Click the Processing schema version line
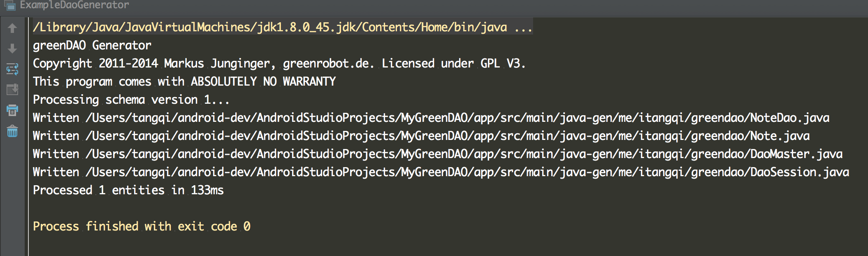This screenshot has height=256, width=868. tap(131, 100)
